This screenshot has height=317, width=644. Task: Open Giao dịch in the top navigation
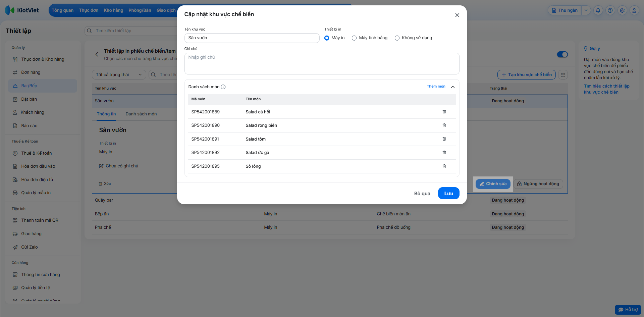tap(166, 10)
